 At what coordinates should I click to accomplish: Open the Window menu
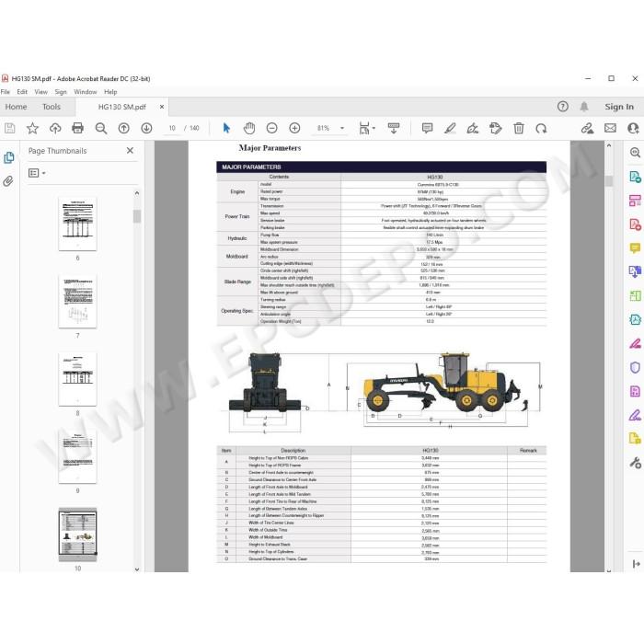tap(86, 92)
